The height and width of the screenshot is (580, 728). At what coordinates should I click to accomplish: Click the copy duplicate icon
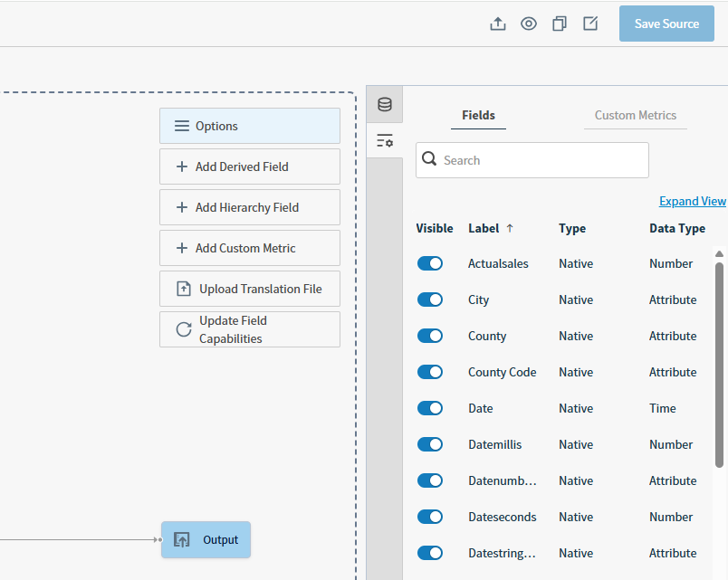tap(560, 24)
